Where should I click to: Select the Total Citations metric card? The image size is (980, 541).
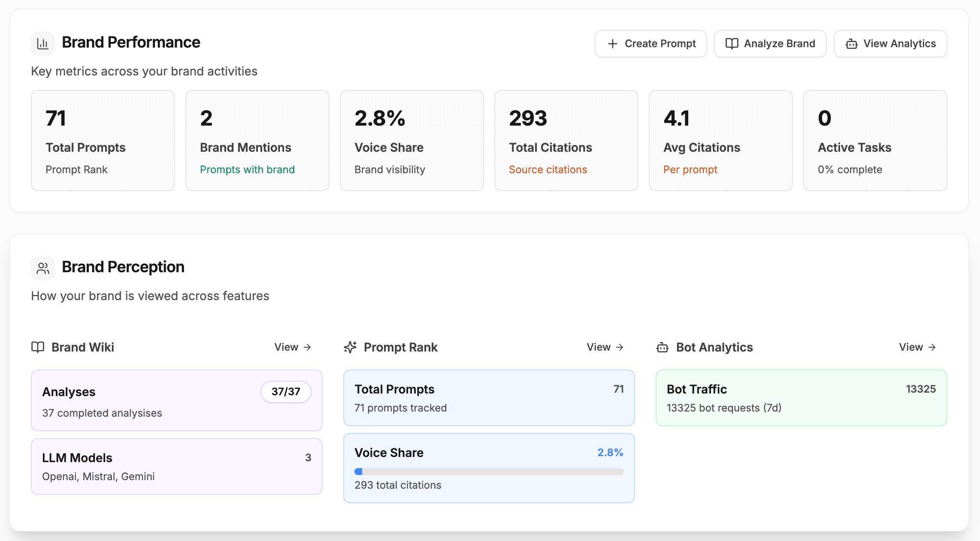tap(566, 141)
